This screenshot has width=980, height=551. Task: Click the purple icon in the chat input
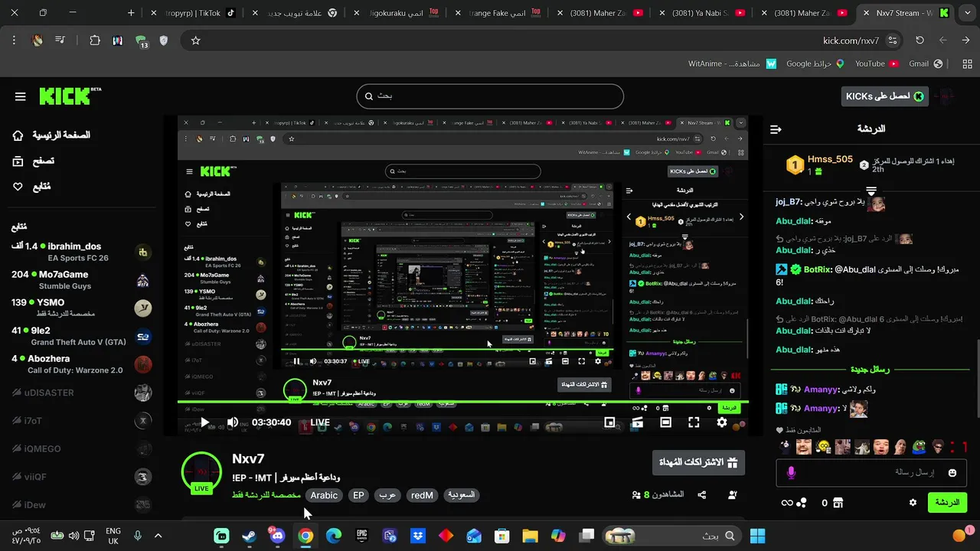791,473
